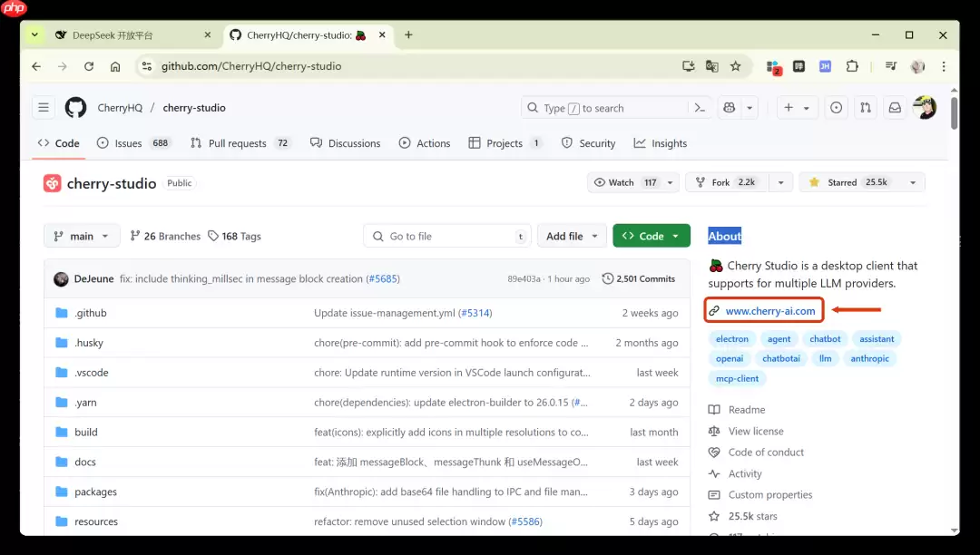Translate the page via the address bar icon
Image resolution: width=980 pixels, height=555 pixels.
(x=711, y=65)
